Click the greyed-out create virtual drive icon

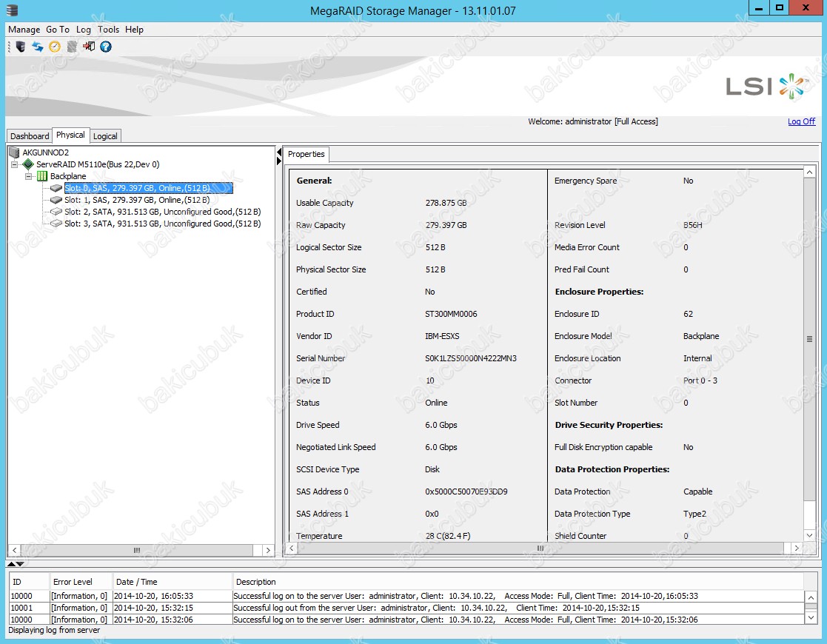(x=72, y=47)
